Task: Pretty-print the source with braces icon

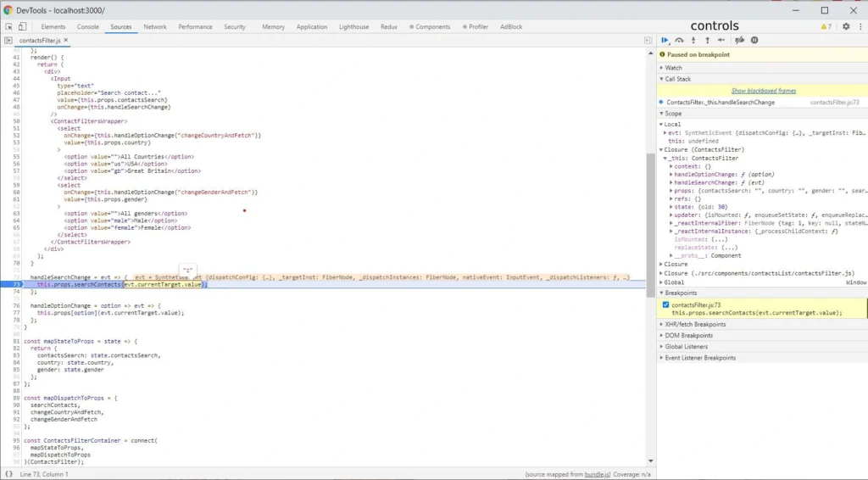Action: (x=8, y=474)
